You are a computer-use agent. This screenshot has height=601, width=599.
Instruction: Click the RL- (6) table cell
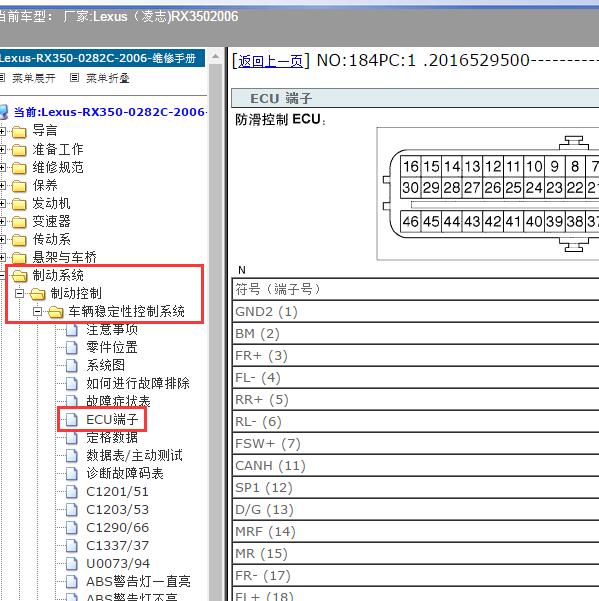tap(416, 422)
